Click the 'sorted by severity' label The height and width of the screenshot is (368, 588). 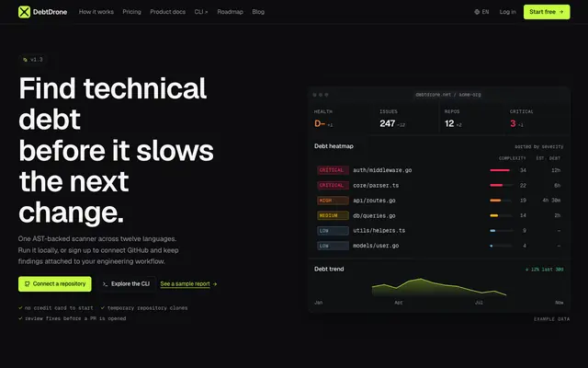point(539,146)
